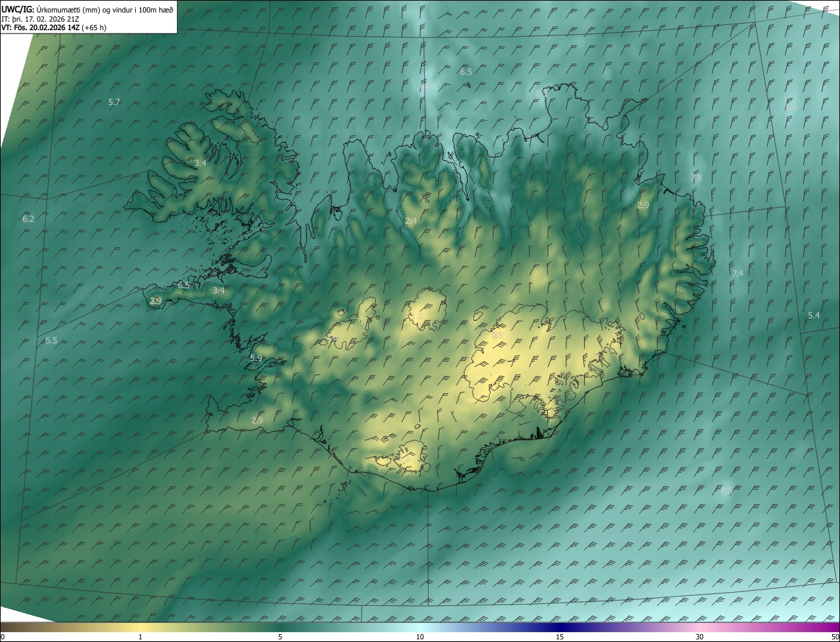840x642 pixels.
Task: Click the colorbar tick label '0'
Action: click(3, 637)
